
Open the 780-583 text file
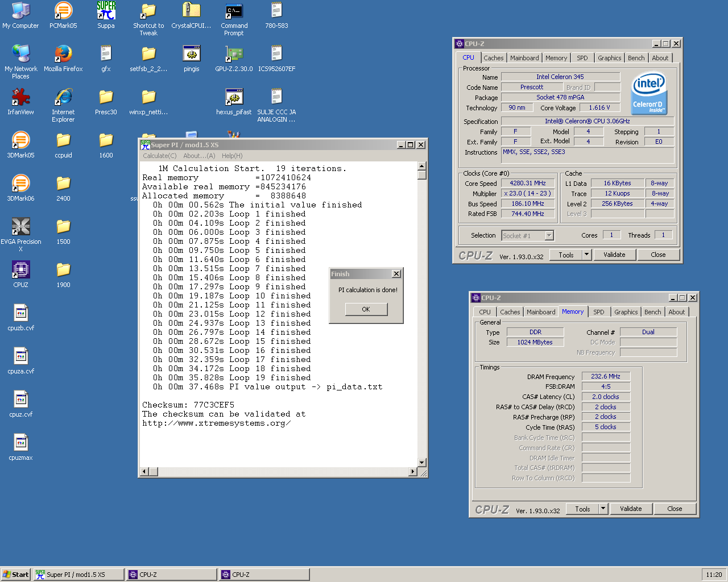tap(276, 15)
